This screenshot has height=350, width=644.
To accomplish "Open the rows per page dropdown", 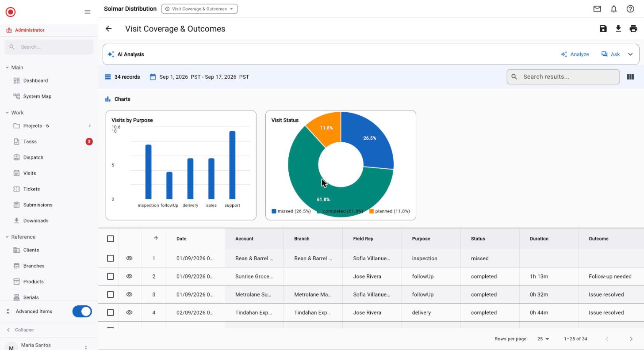I will pyautogui.click(x=543, y=339).
